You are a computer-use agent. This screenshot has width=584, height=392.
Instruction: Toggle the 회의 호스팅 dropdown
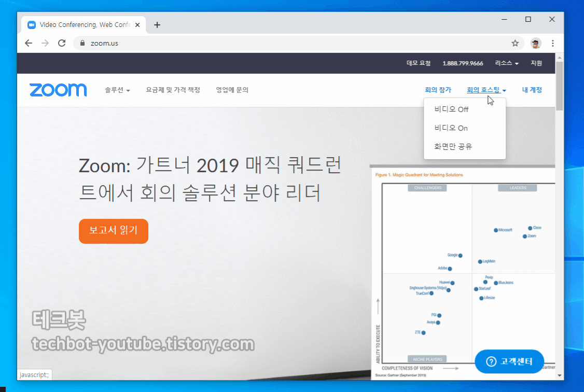click(486, 90)
